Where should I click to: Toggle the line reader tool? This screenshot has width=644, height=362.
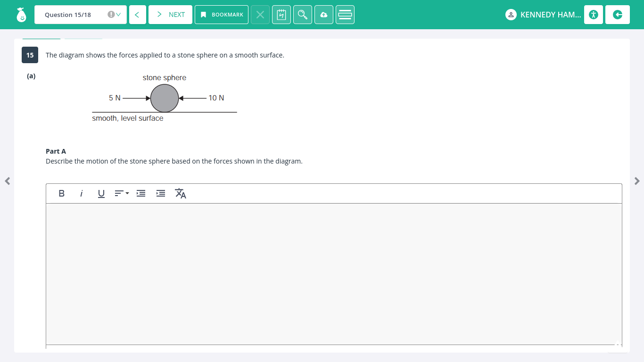click(x=345, y=15)
